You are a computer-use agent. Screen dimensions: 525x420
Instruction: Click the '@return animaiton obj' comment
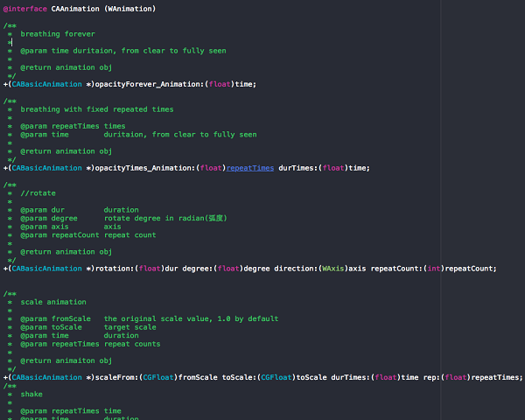point(66,360)
